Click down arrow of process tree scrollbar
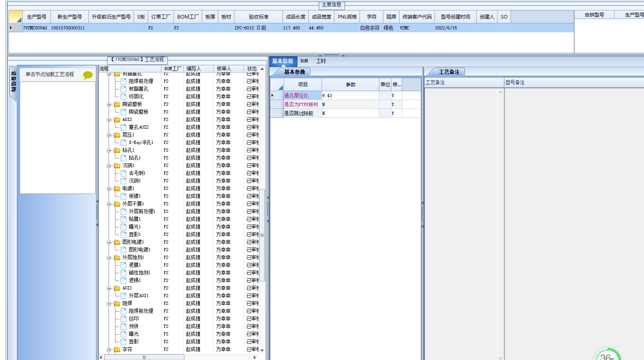The height and width of the screenshot is (360, 644). pos(262,350)
